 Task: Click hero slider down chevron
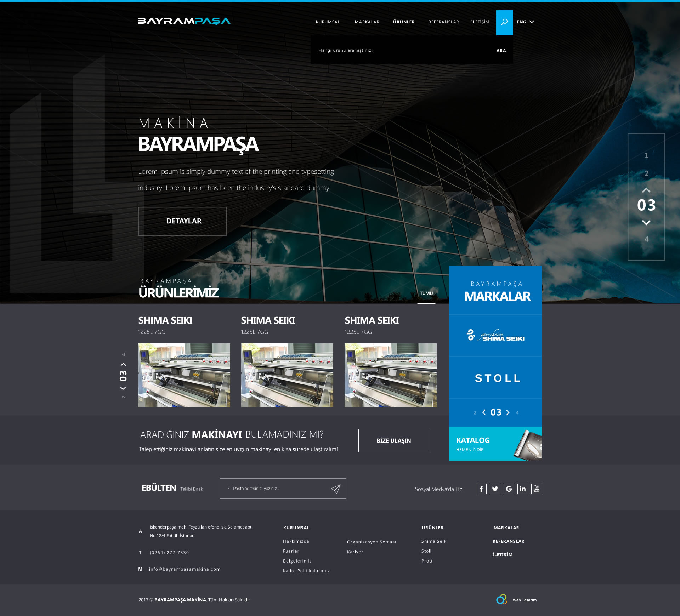click(x=646, y=223)
